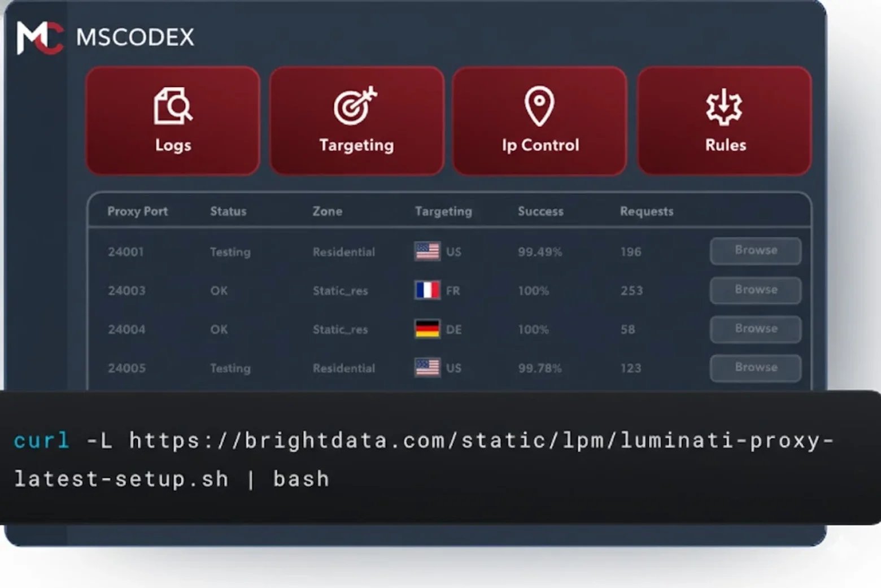Click the MSCODEX MC logo icon
The image size is (881, 588).
point(40,38)
